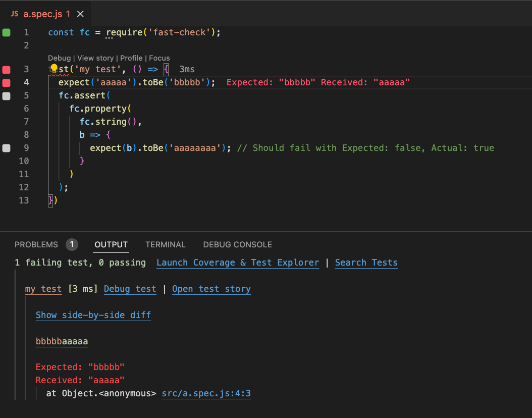The width and height of the screenshot is (532, 418).
Task: Click the Search Tests link
Action: pos(366,263)
